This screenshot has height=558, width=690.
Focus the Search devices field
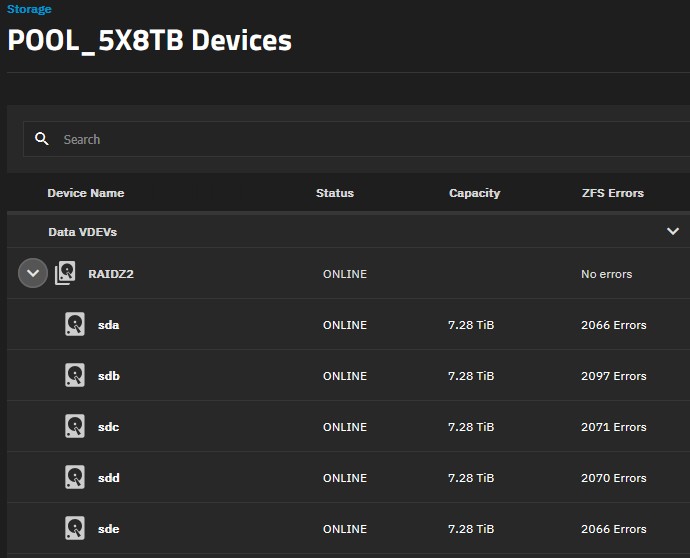pos(356,139)
